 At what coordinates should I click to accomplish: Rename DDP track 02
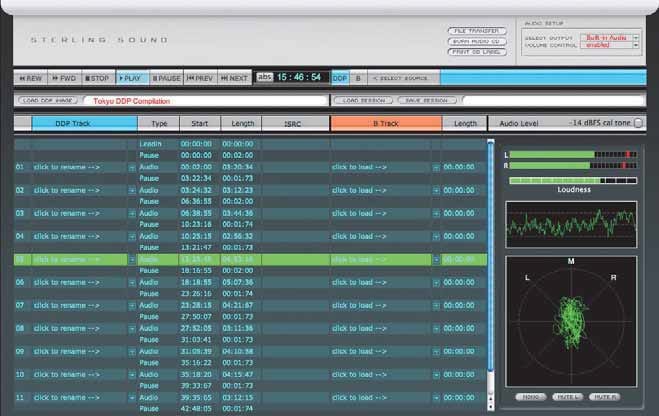tap(67, 190)
